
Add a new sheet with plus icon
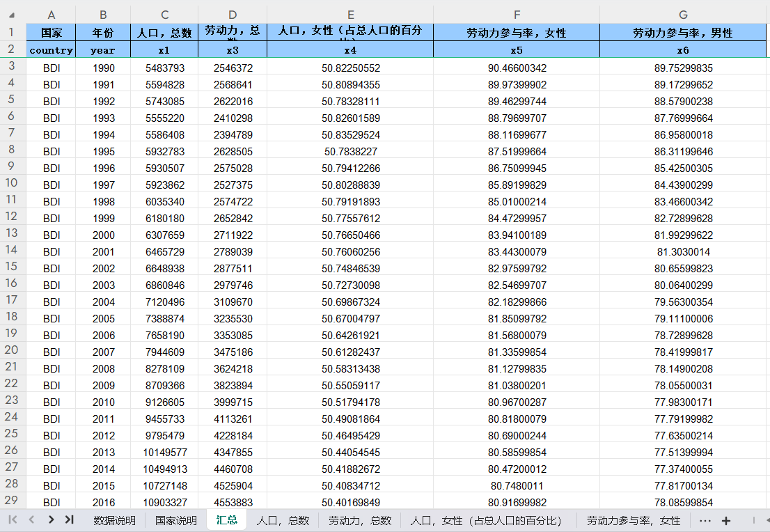click(x=726, y=521)
